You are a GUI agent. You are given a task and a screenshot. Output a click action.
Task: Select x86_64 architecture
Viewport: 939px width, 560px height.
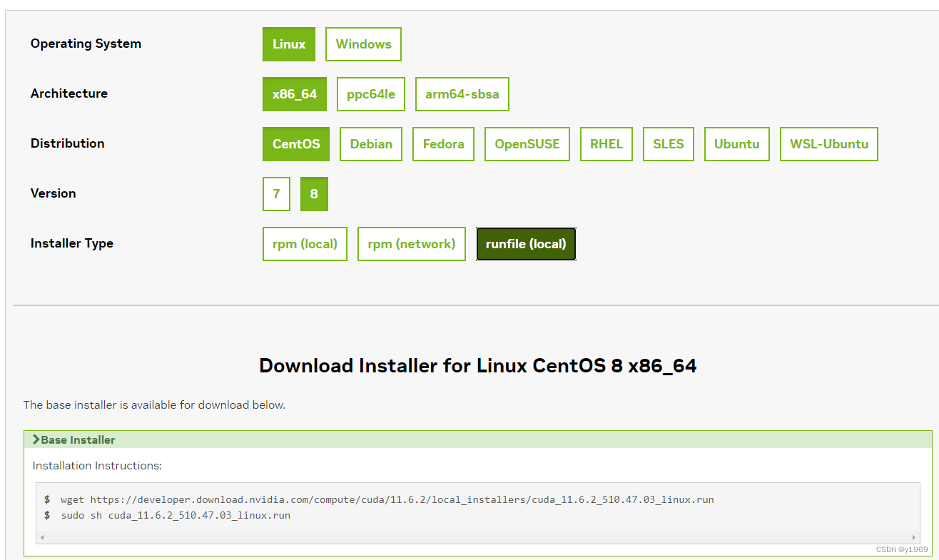pos(295,94)
